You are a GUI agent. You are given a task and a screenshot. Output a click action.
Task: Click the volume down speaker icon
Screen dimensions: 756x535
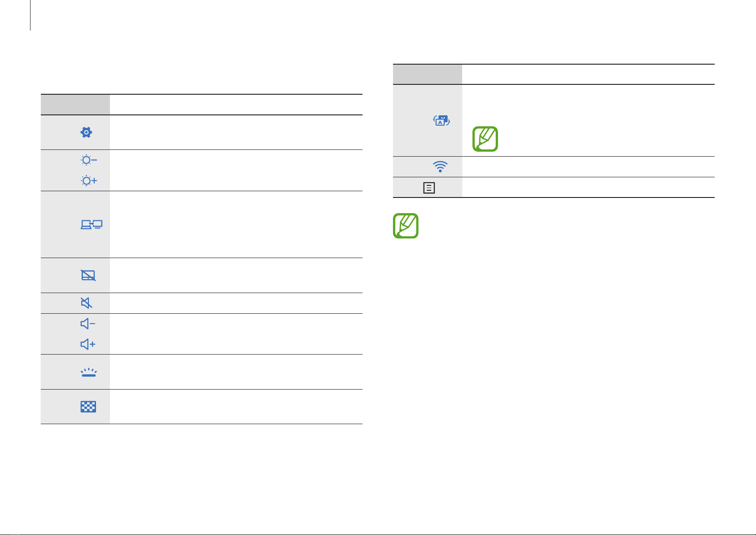click(88, 324)
